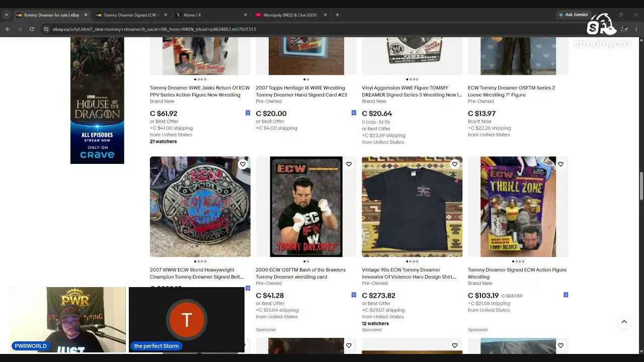Close the Tommy Dreamer for sale eBay tab

86,15
